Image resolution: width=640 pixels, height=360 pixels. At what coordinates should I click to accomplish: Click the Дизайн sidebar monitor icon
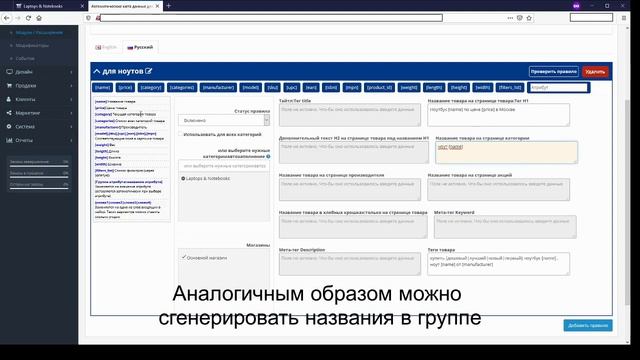[9, 72]
